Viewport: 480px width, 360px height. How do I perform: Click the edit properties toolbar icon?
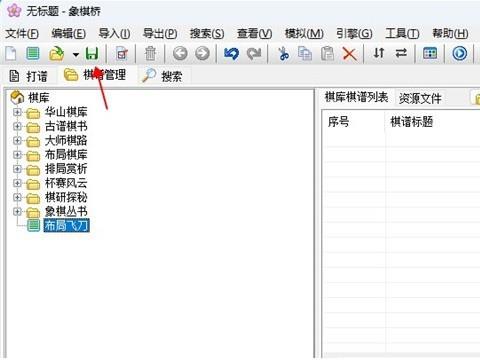[122, 54]
